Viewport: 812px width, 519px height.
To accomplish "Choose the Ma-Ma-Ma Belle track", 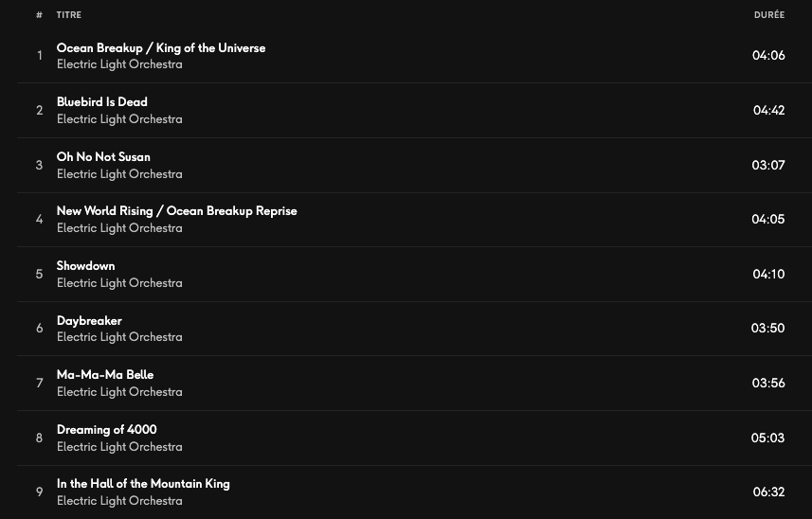I will pyautogui.click(x=104, y=375).
